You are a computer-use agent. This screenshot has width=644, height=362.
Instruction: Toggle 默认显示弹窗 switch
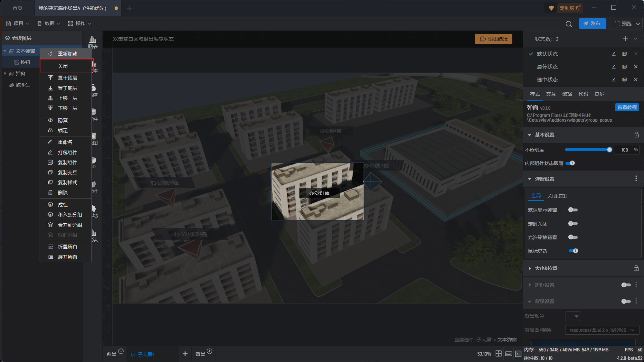pos(573,210)
